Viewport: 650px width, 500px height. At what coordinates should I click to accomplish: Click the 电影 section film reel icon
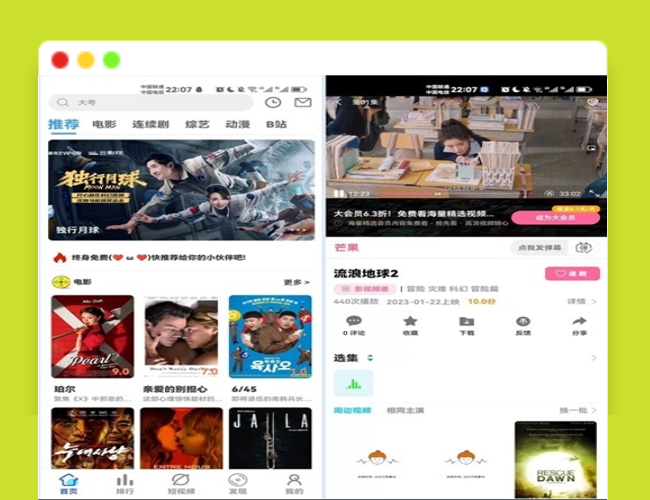point(61,282)
